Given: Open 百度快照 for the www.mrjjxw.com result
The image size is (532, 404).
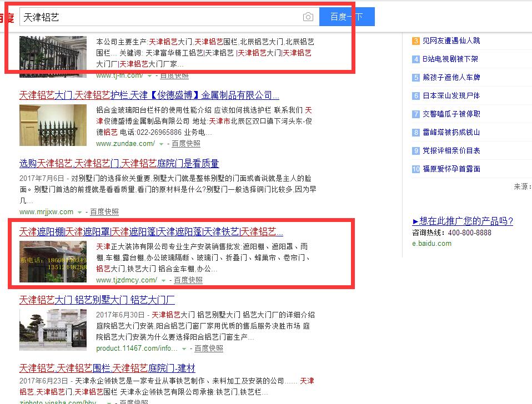Looking at the screenshot, I should 104,212.
